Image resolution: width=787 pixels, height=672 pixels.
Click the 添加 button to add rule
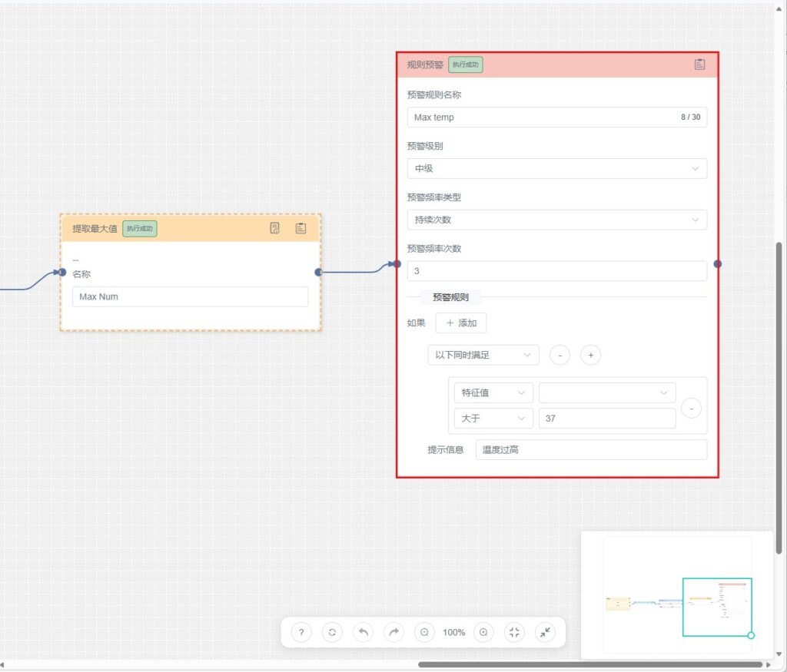click(460, 323)
